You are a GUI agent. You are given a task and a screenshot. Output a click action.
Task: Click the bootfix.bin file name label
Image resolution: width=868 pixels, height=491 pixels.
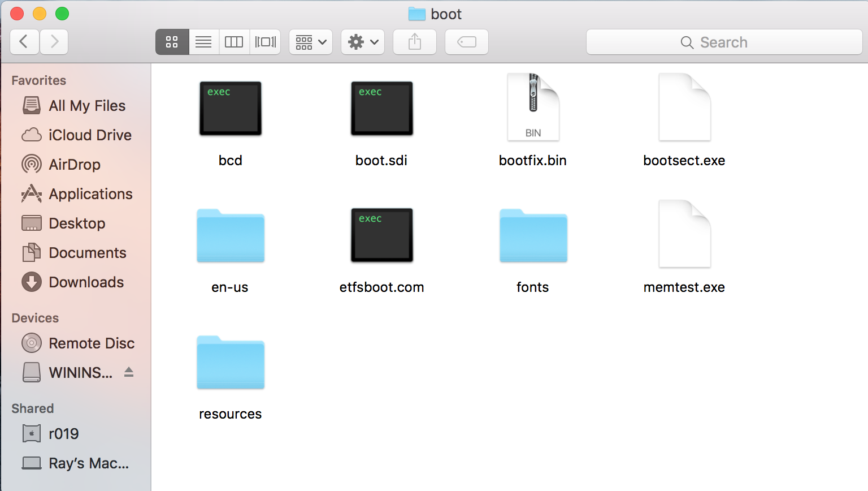[533, 161]
